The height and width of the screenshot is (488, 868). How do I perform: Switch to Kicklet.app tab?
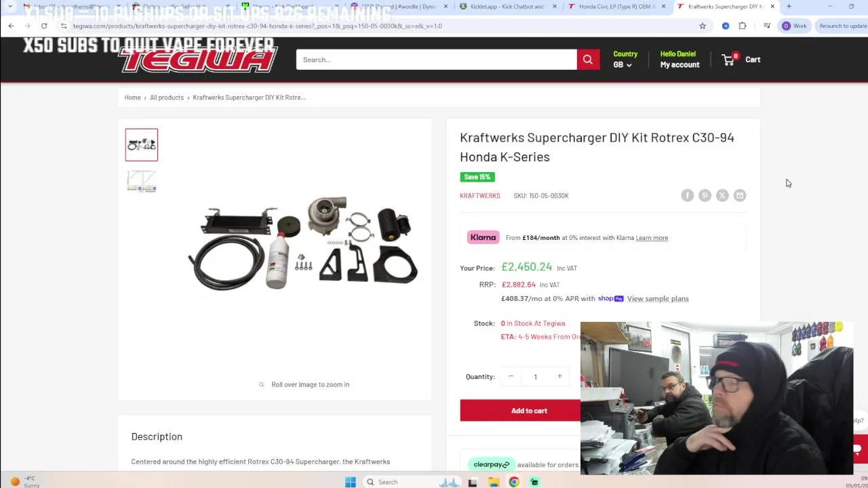pyautogui.click(x=507, y=6)
